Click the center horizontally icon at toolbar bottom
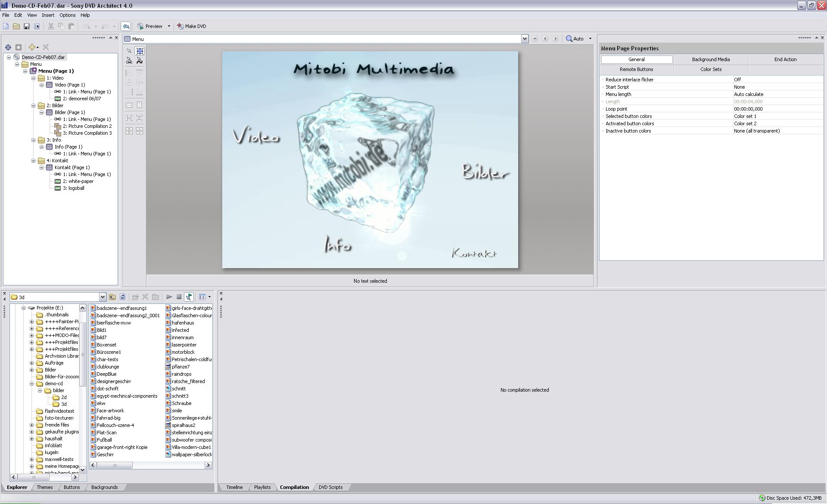 [129, 131]
